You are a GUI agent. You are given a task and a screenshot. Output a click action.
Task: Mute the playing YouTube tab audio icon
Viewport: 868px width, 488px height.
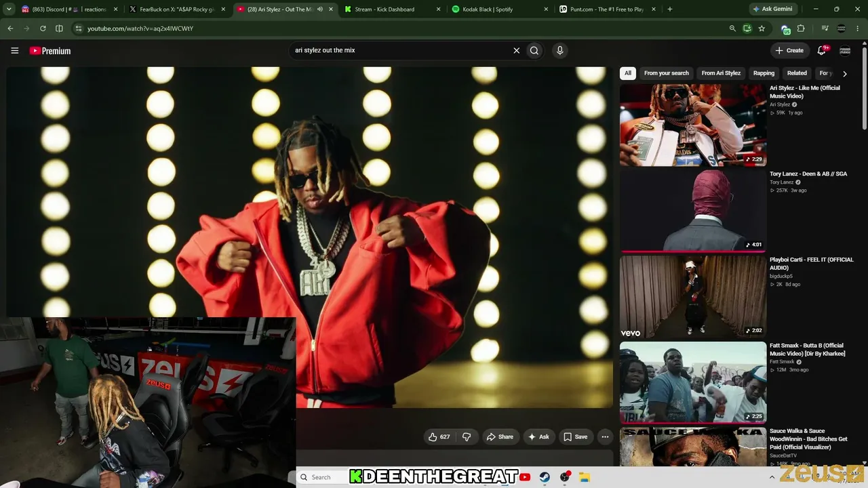tap(320, 9)
